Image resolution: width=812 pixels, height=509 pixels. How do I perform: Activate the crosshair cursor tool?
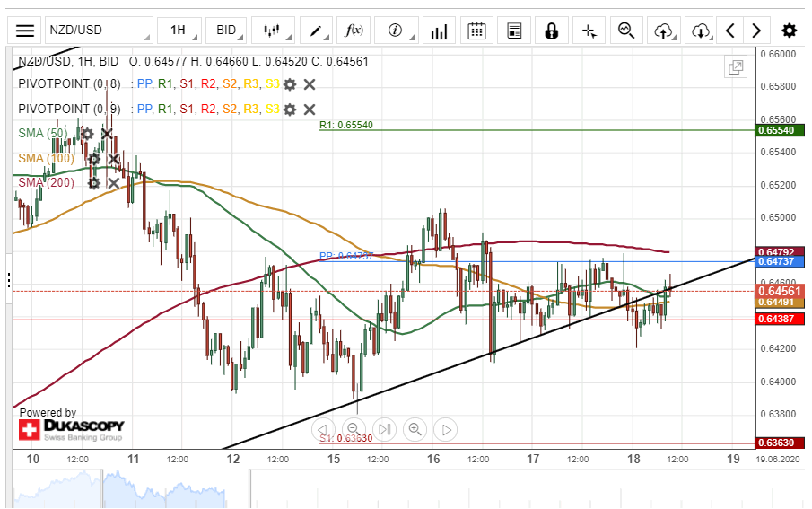point(589,31)
